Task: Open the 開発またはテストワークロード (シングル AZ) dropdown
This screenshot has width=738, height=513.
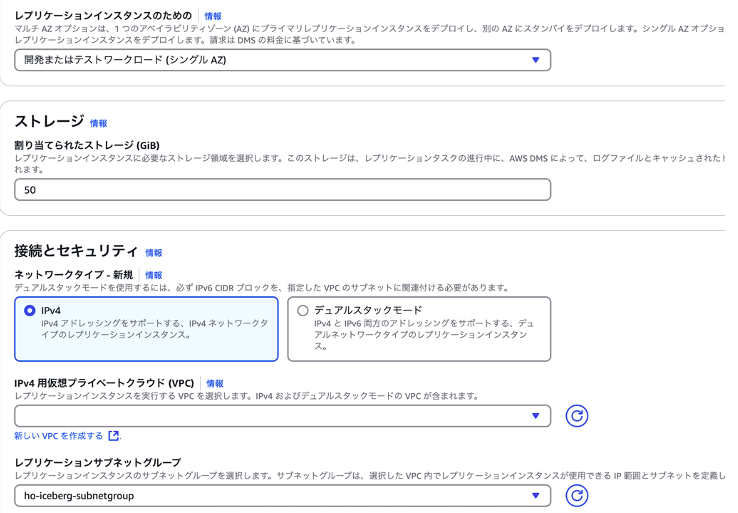Action: [x=282, y=60]
